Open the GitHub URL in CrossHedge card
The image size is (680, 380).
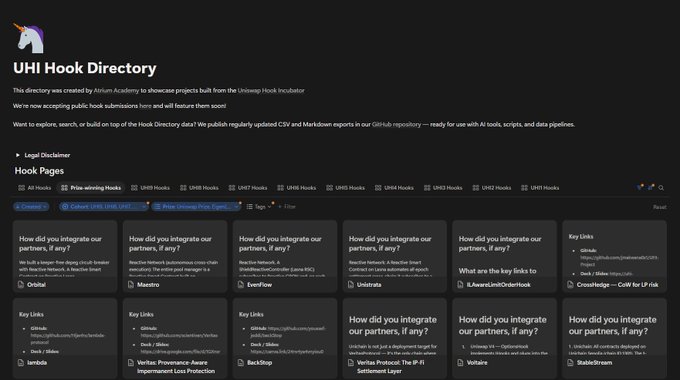619,261
